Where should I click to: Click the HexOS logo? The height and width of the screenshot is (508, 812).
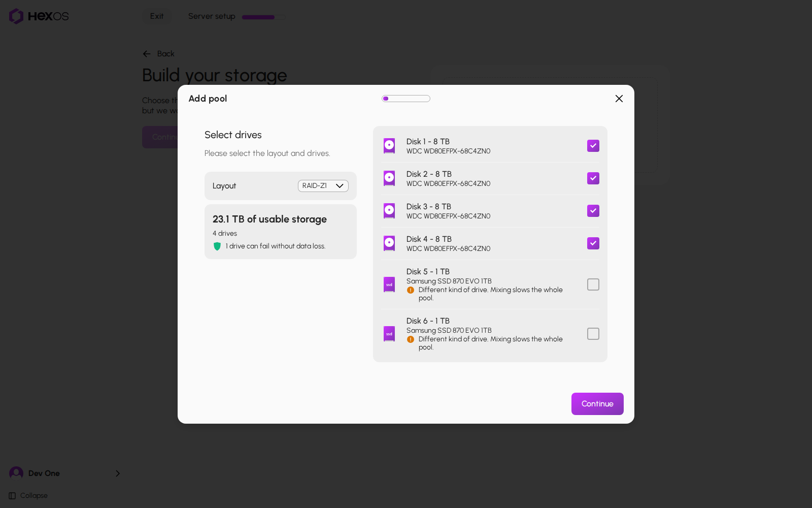point(39,16)
